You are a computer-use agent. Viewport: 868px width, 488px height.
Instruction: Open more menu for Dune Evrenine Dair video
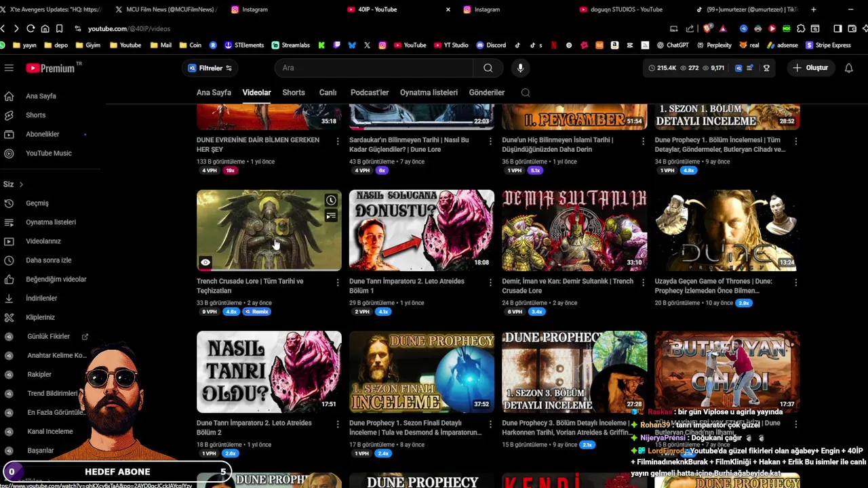point(338,141)
